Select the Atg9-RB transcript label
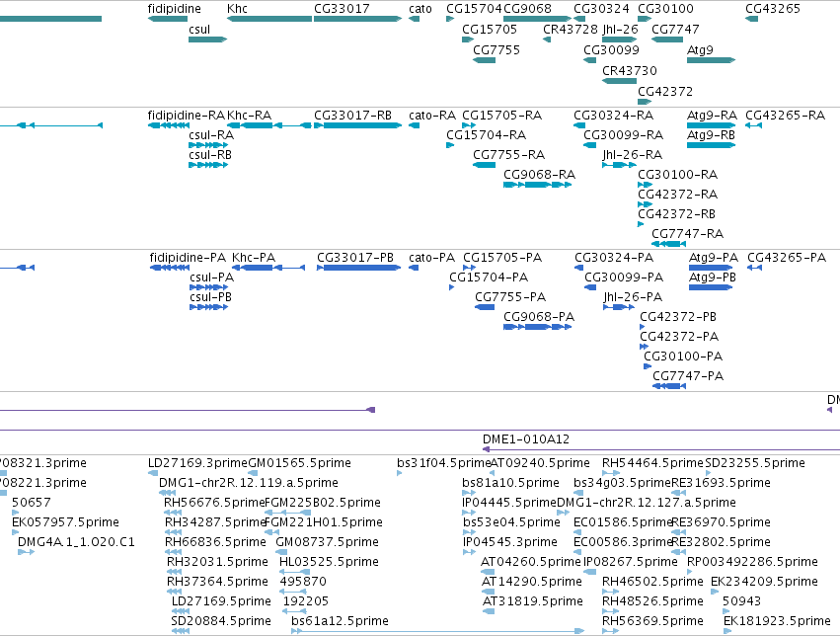 pyautogui.click(x=711, y=135)
